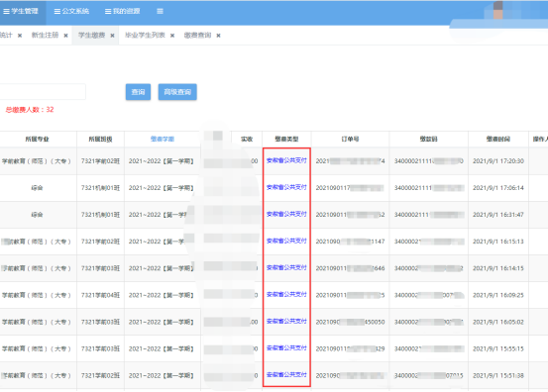548x392 pixels.
Task: Close the 毕业学生列表 tab
Action: [172, 36]
